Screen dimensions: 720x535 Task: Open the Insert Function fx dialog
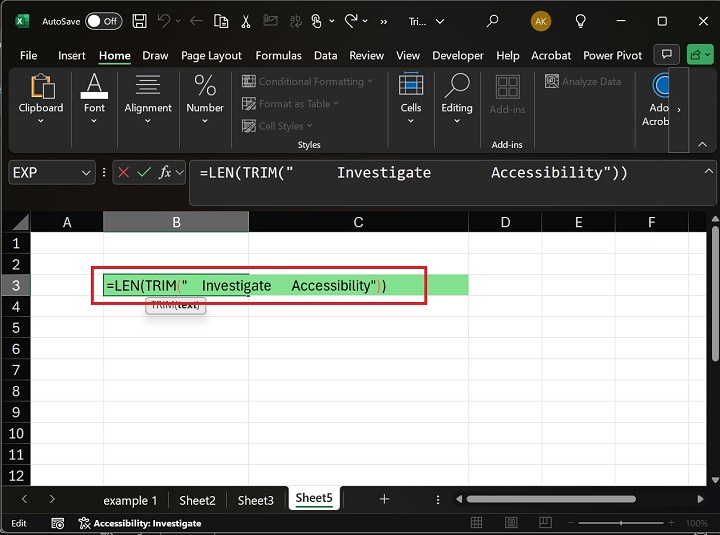(x=165, y=173)
